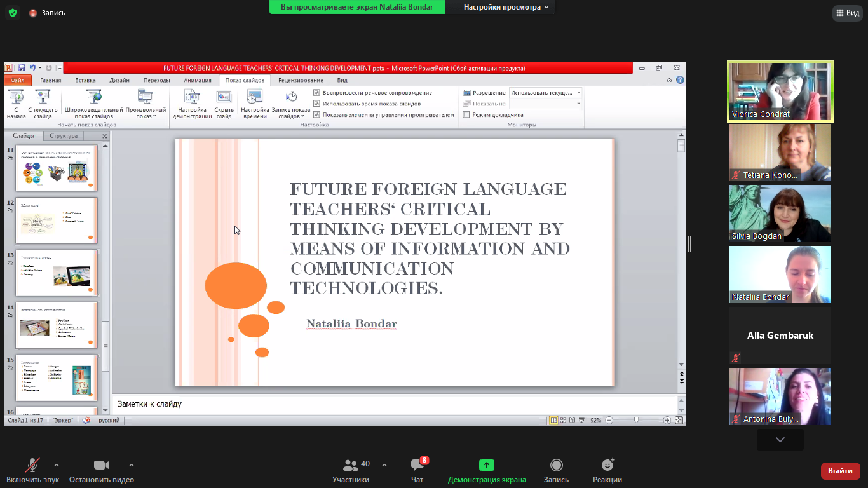Toggle Воспроизвести речевое сопровождение checkbox
Screen dimensions: 868x488
pos(316,93)
